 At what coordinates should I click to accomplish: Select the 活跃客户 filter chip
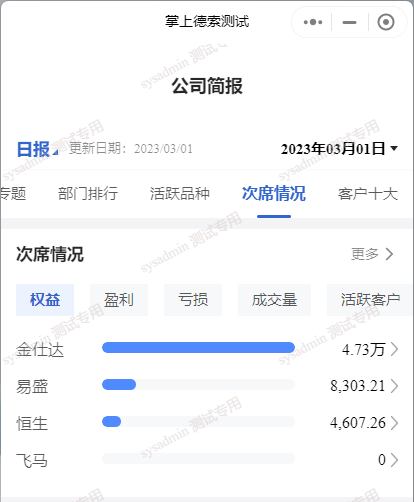(370, 300)
